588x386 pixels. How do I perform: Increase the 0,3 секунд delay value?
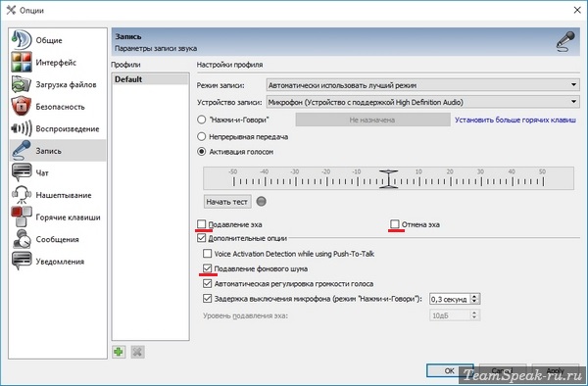coord(474,296)
